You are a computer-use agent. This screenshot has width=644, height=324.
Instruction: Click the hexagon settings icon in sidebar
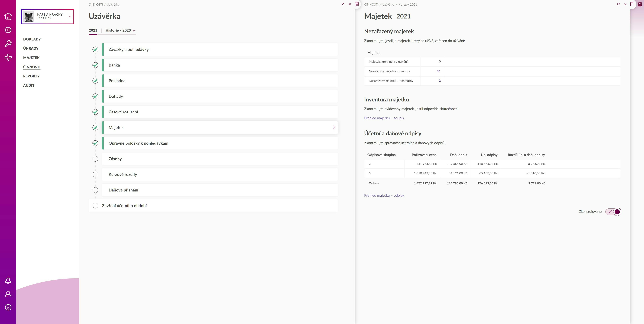click(x=8, y=30)
